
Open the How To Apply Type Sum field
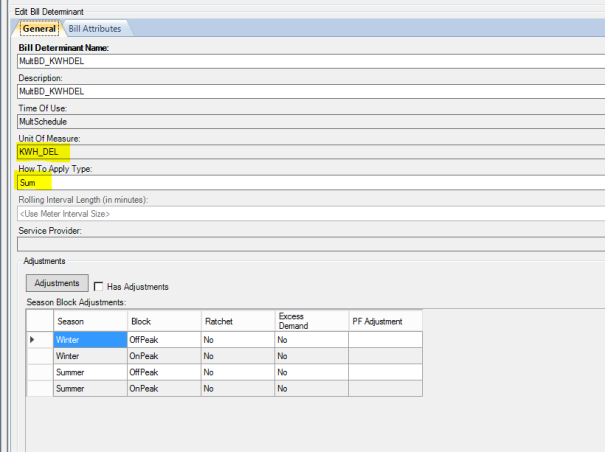point(311,183)
